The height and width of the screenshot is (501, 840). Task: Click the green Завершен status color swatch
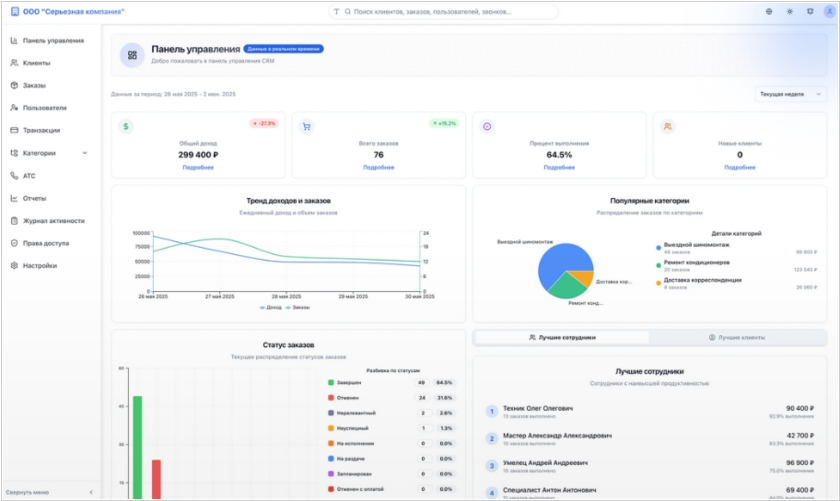pyautogui.click(x=331, y=382)
